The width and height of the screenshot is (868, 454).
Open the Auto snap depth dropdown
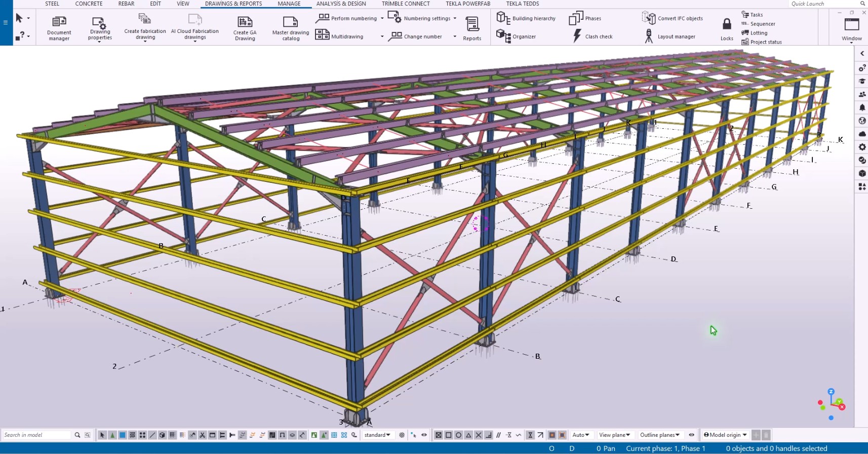click(x=581, y=435)
